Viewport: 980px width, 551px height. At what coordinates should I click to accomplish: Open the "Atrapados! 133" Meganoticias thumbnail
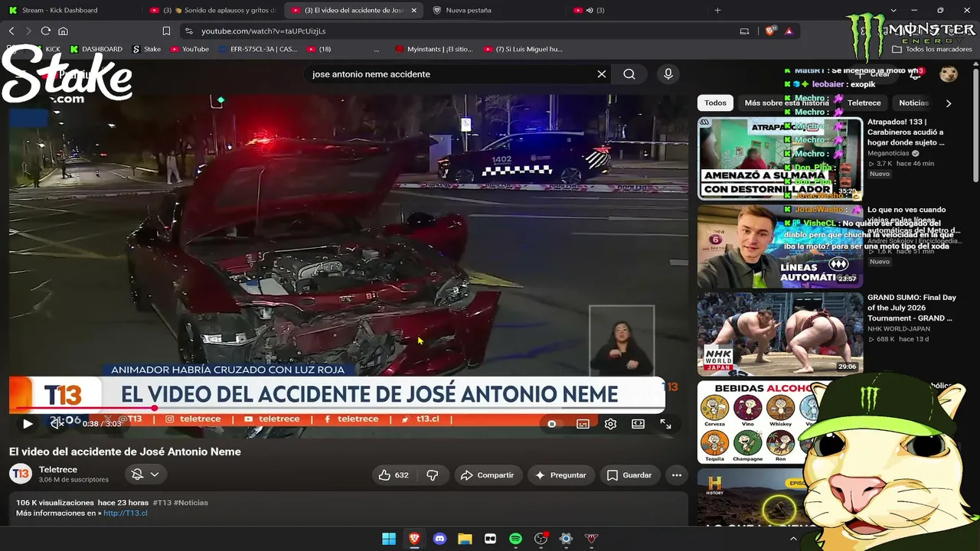(x=780, y=158)
